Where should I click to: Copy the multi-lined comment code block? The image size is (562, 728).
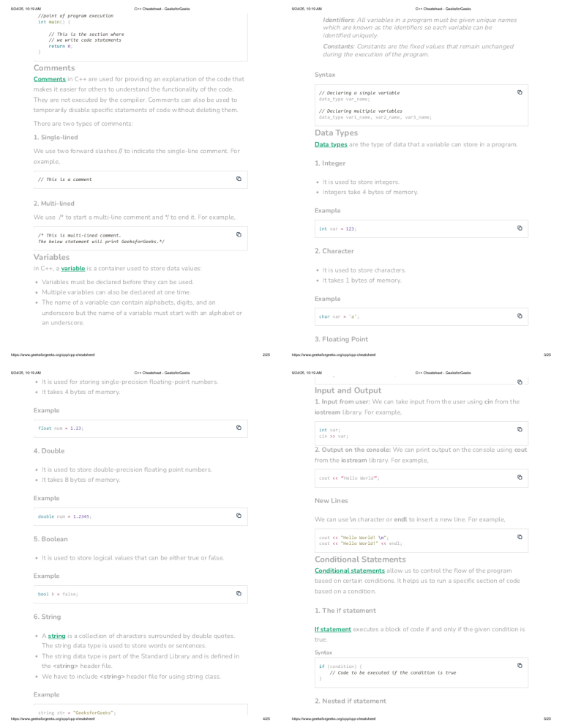239,234
